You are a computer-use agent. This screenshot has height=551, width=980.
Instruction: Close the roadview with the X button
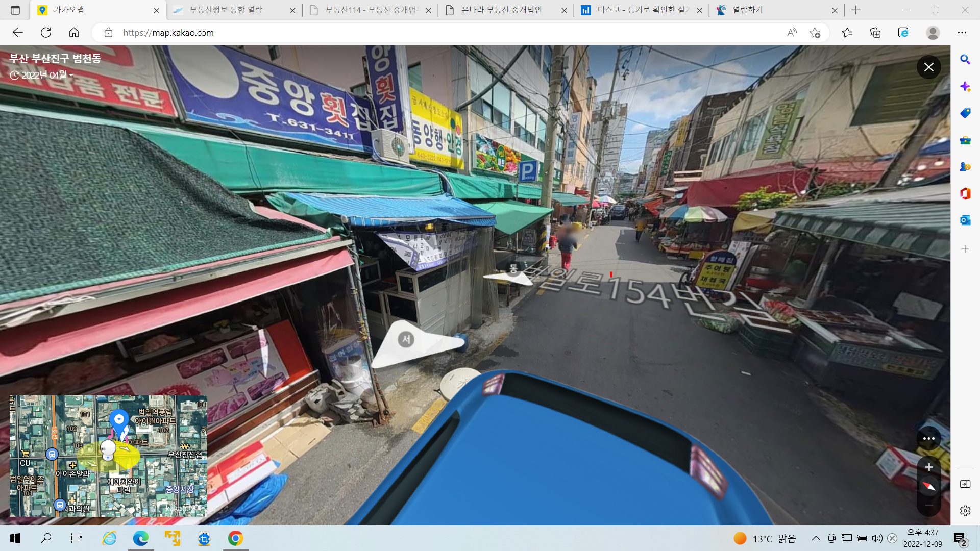[928, 67]
